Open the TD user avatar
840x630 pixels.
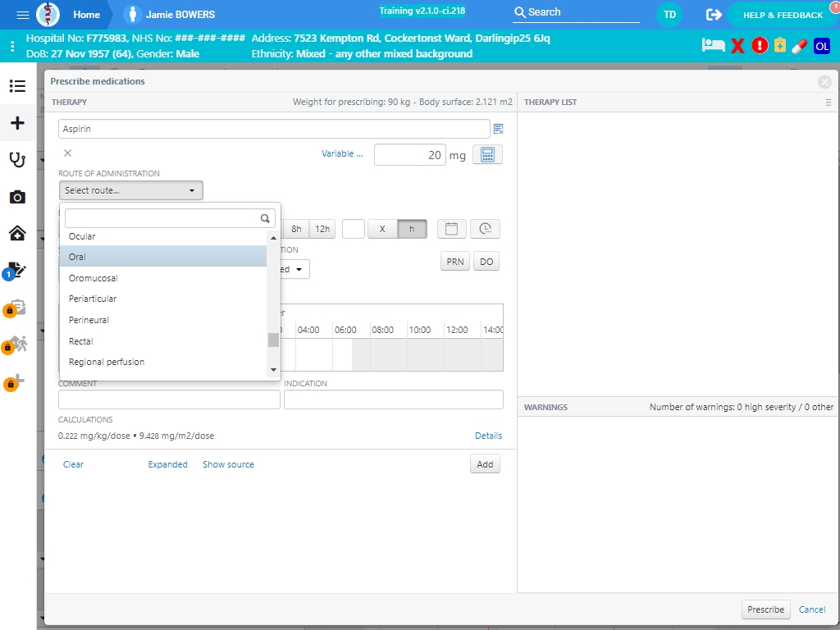pyautogui.click(x=669, y=15)
